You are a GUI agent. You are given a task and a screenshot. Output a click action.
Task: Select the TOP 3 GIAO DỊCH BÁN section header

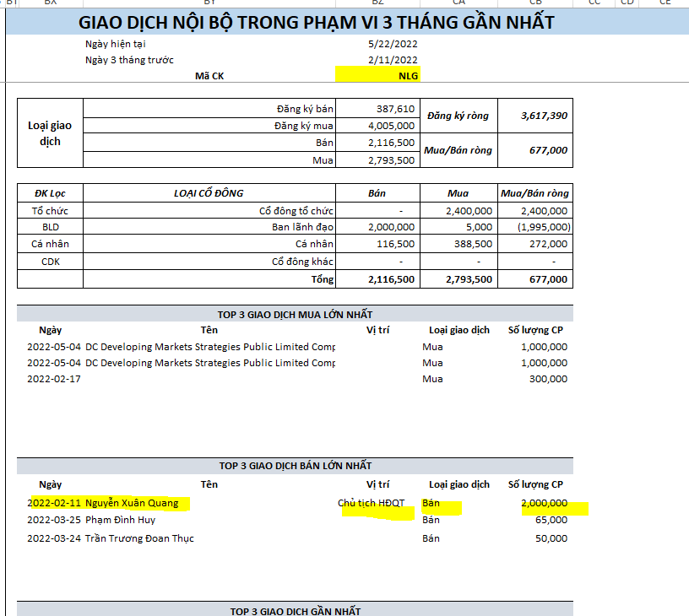tap(295, 466)
